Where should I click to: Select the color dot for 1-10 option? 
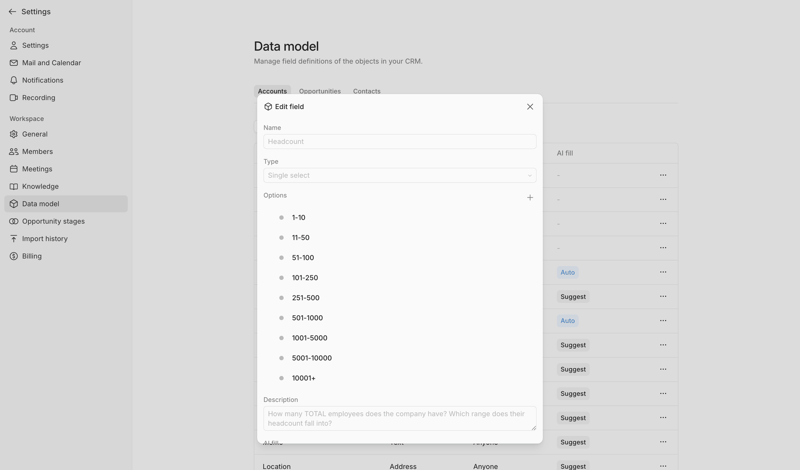point(281,218)
